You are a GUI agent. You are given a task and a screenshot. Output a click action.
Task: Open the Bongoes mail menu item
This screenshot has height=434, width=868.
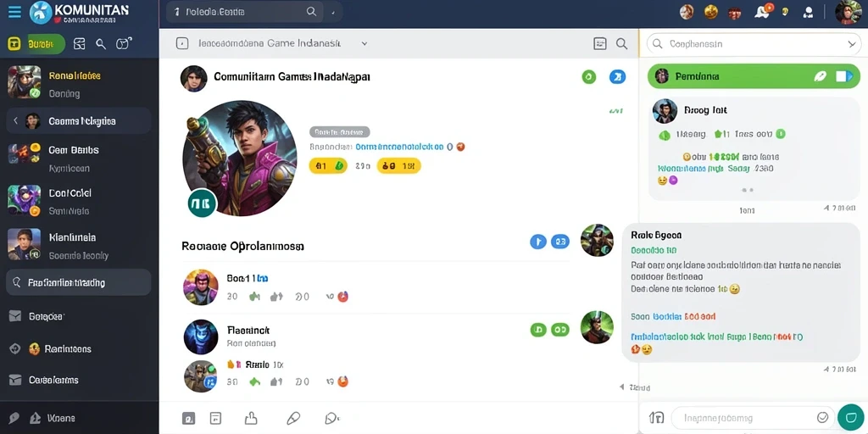pyautogui.click(x=39, y=317)
